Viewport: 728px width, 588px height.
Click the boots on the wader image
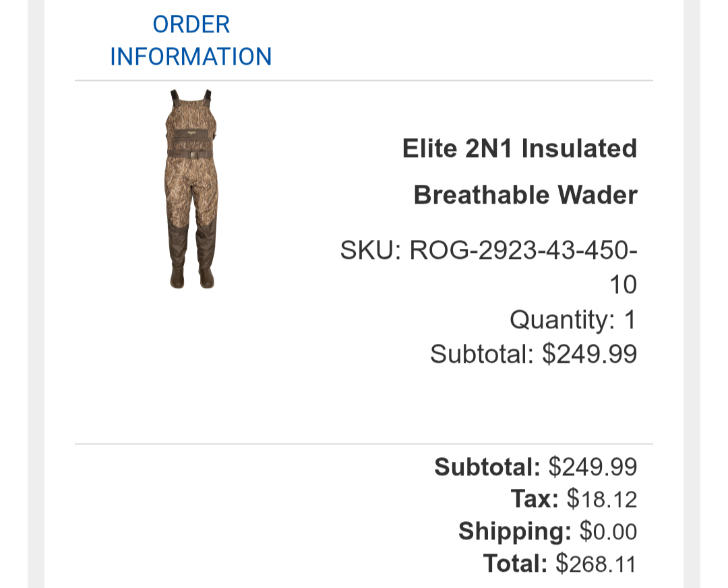(x=191, y=278)
